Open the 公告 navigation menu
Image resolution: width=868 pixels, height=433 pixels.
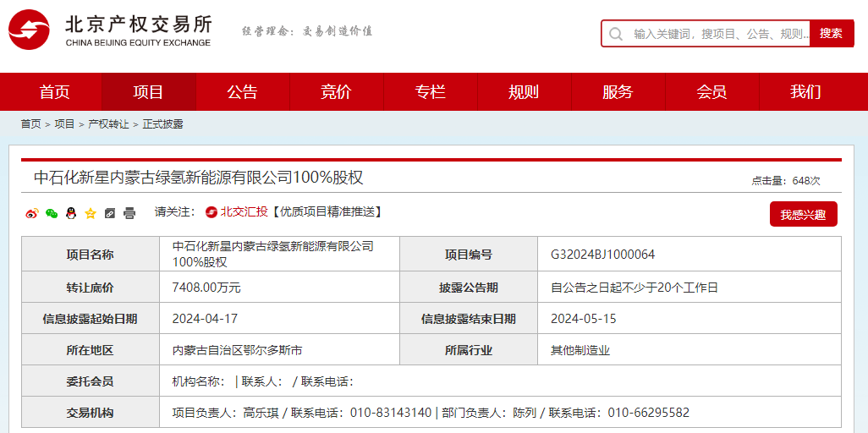pos(242,92)
